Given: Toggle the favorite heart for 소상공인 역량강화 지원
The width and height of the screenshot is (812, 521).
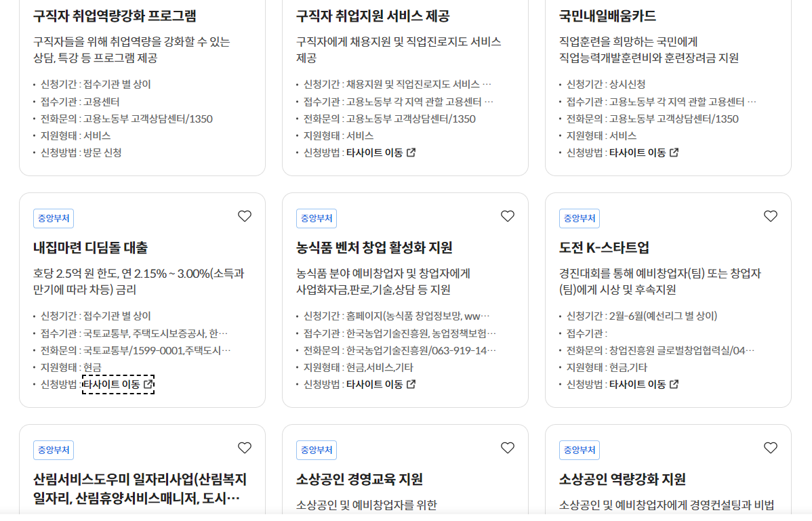Looking at the screenshot, I should 770,448.
